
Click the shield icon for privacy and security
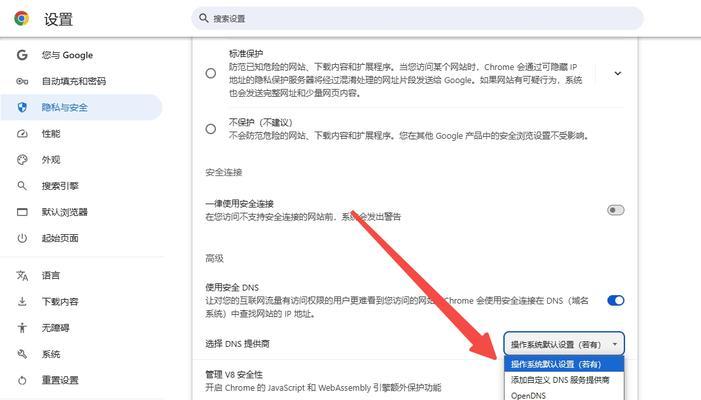[22, 107]
